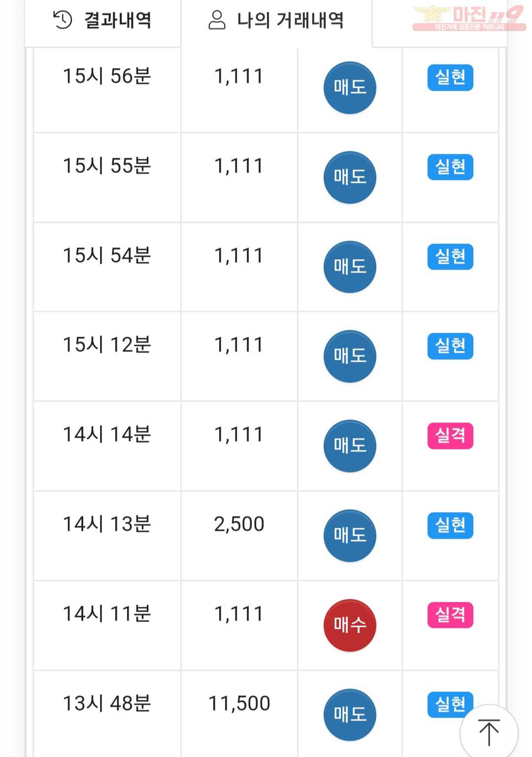The height and width of the screenshot is (757, 532).
Task: Select the 매도 circle in 2,500 row
Action: [x=350, y=536]
